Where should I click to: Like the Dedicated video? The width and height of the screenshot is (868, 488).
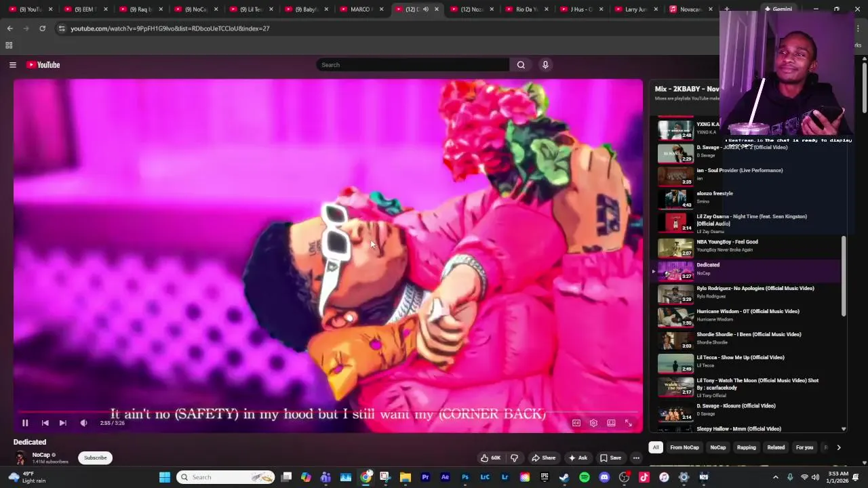click(490, 457)
